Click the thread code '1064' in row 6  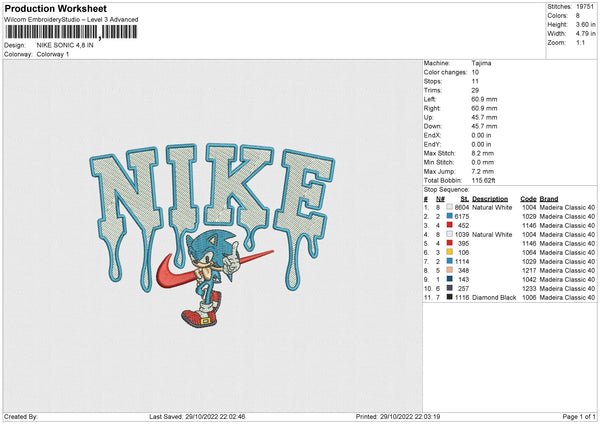pos(529,253)
